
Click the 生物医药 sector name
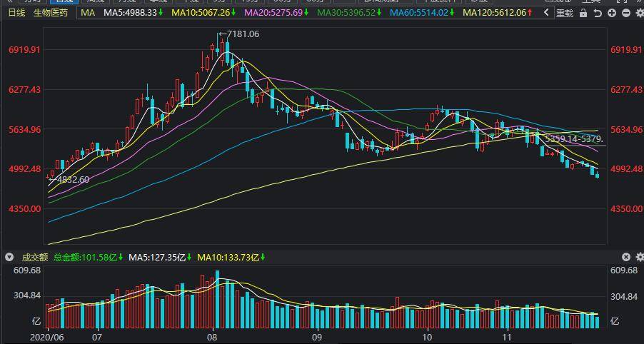coord(51,13)
